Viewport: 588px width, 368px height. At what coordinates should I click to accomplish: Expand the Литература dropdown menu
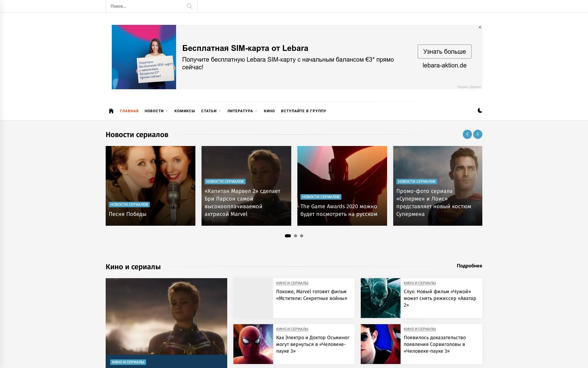click(242, 111)
